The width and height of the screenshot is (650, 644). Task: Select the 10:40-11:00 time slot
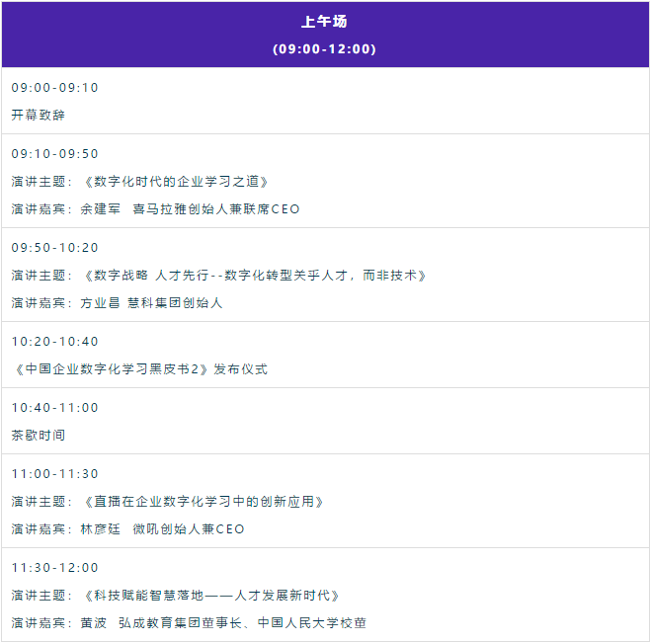pyautogui.click(x=55, y=408)
